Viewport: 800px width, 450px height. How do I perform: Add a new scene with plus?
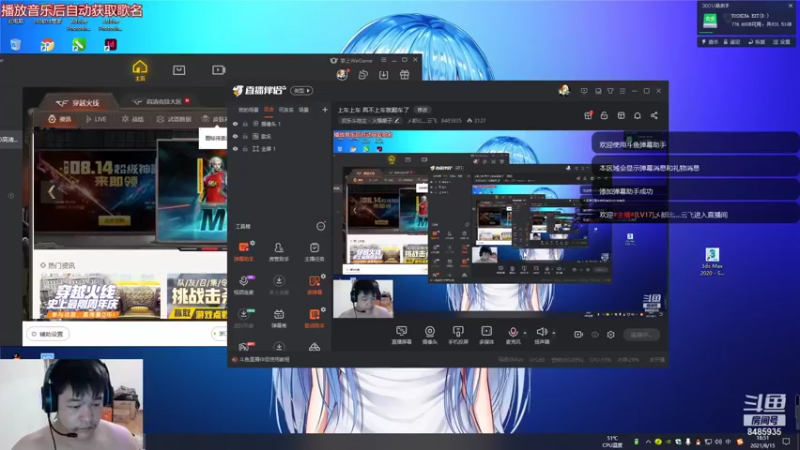click(324, 110)
